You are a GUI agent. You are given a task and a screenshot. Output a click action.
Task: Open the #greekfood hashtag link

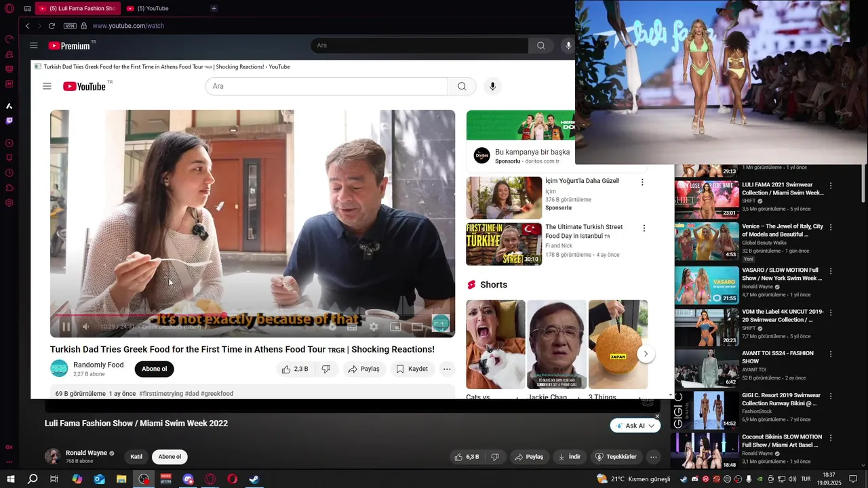click(x=217, y=393)
